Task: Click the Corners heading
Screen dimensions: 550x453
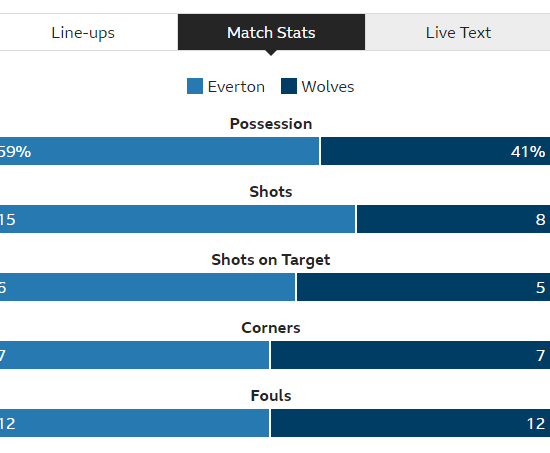Action: (271, 328)
